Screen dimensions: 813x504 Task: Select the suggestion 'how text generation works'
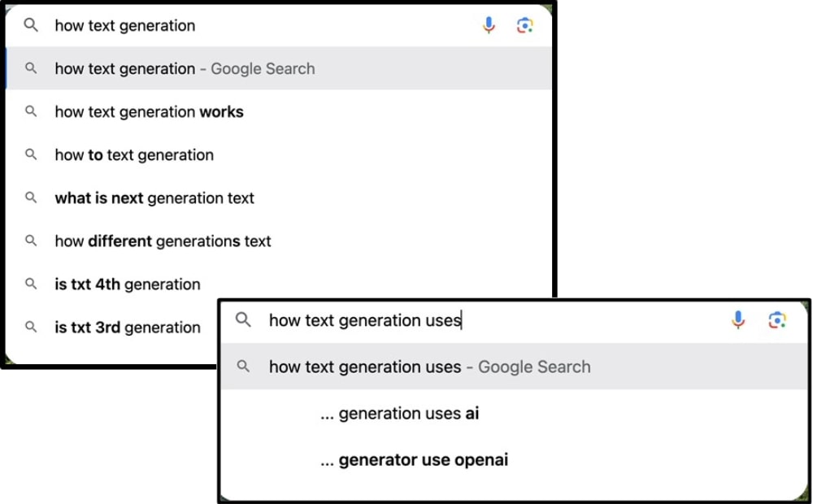[x=149, y=111]
